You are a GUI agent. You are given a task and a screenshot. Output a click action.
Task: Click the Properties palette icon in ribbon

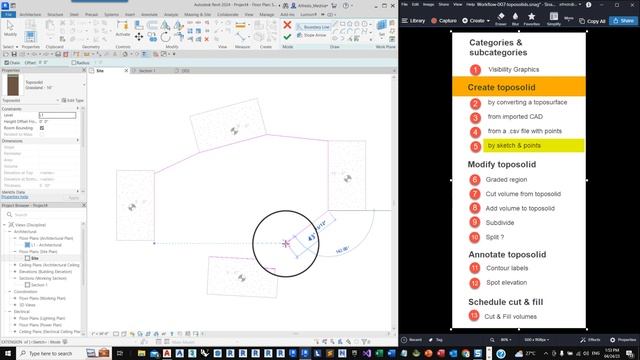tap(30, 37)
